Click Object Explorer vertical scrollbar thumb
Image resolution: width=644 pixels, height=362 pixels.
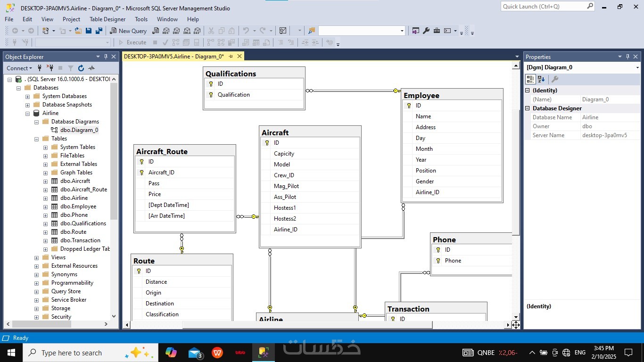(114, 151)
